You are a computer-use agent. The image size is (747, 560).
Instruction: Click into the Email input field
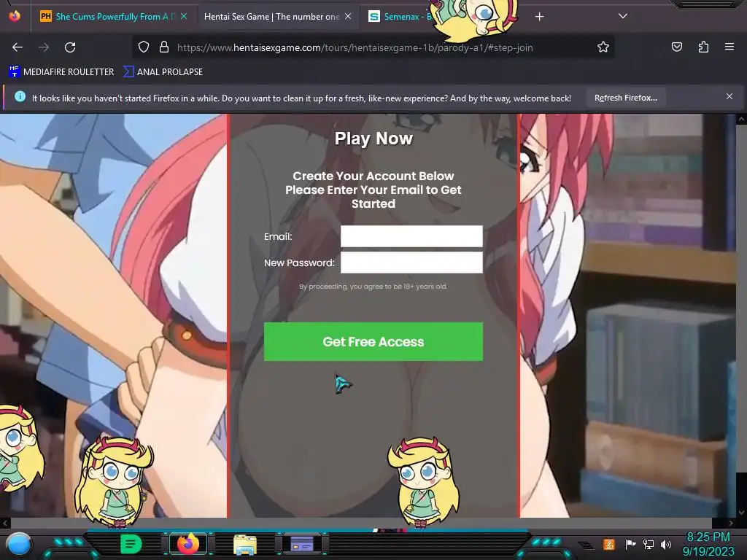(411, 236)
